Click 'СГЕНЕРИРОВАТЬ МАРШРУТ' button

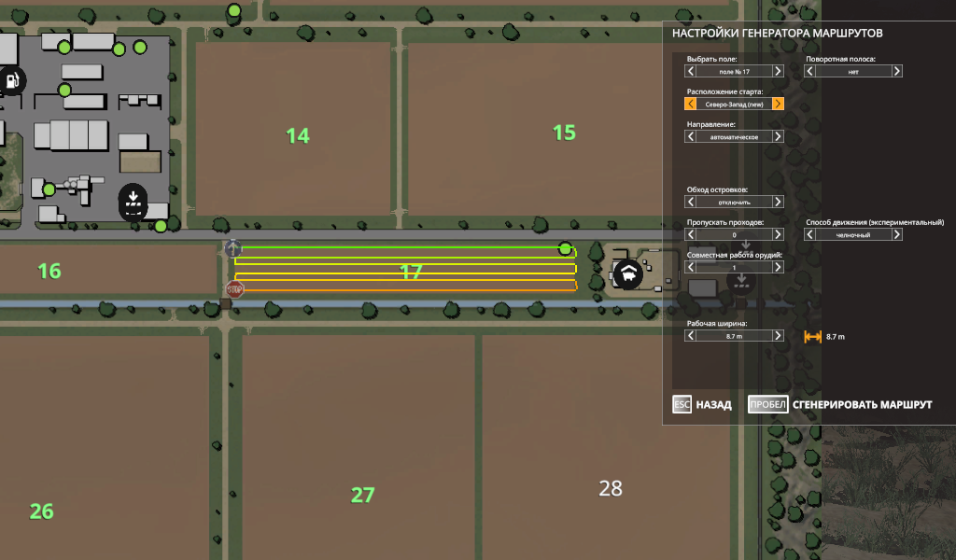tap(862, 405)
